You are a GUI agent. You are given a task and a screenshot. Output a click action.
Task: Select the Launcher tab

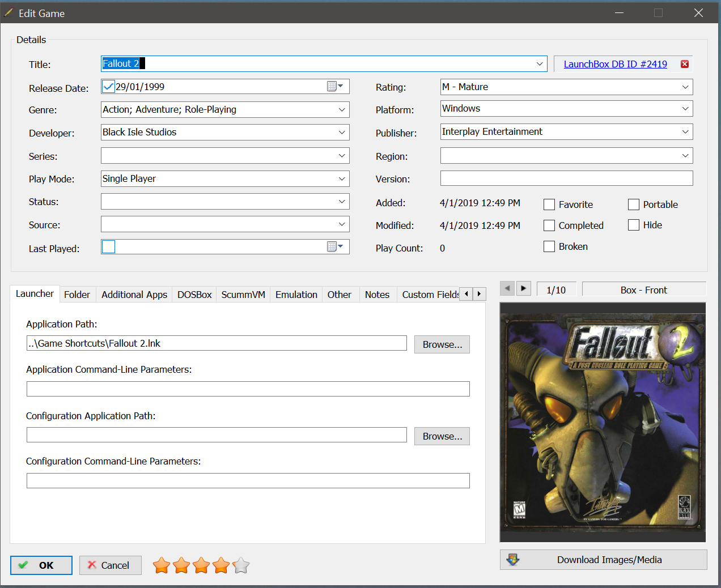tap(35, 293)
